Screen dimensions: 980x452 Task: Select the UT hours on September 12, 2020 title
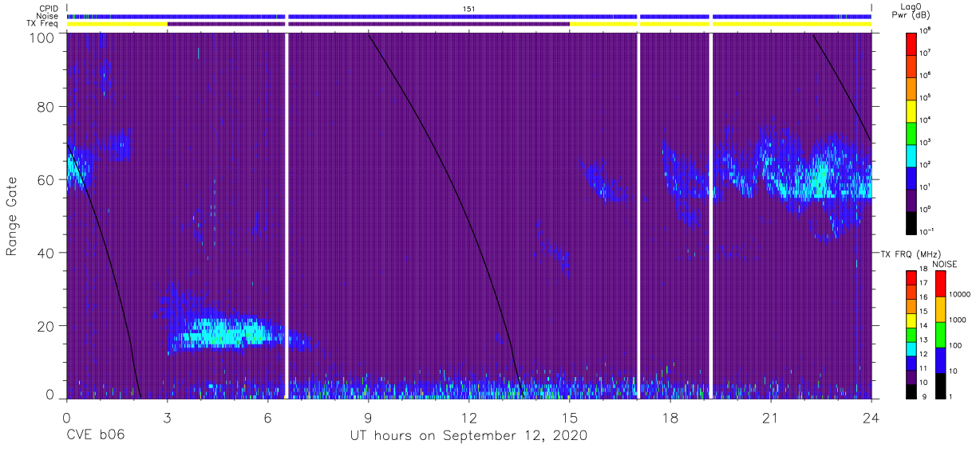[x=468, y=435]
